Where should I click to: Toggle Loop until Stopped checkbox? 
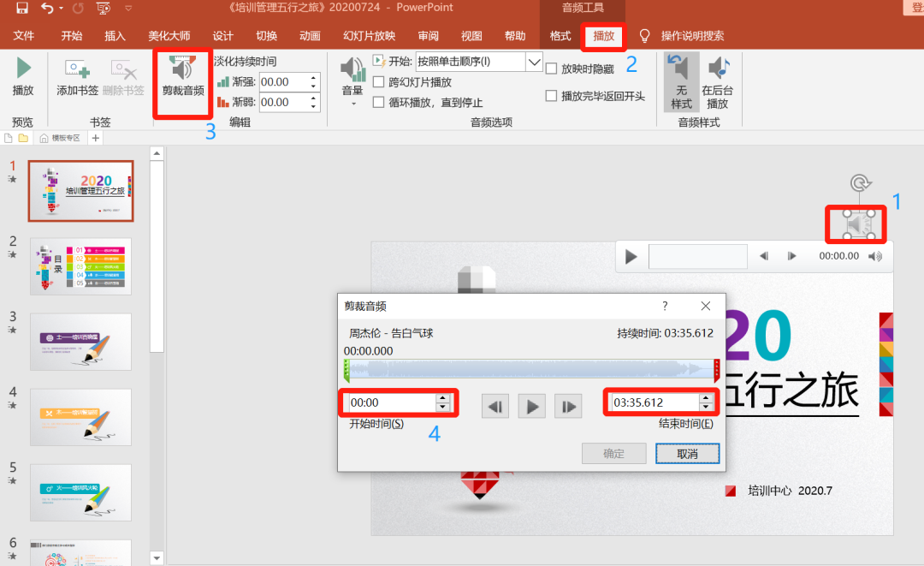tap(379, 103)
